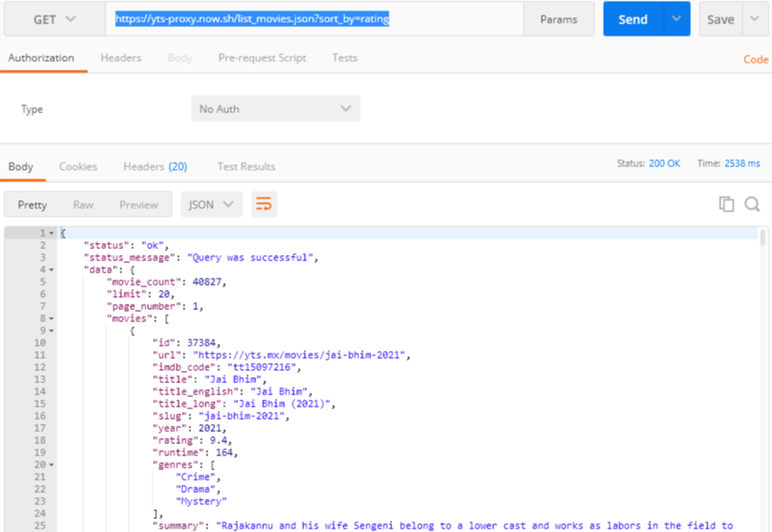772x532 pixels.
Task: Select the Raw view mode
Action: tap(83, 205)
